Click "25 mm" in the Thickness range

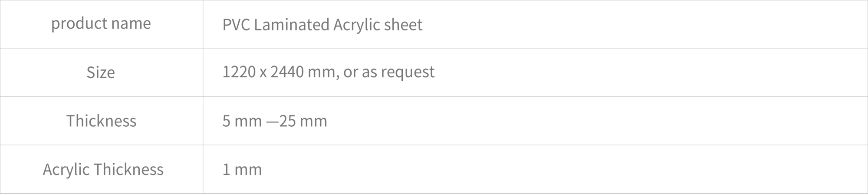click(x=303, y=121)
